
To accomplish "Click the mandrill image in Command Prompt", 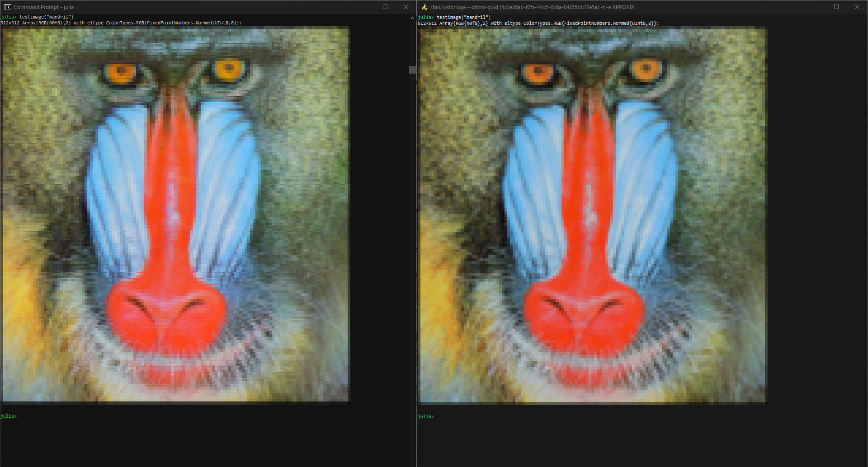I will tap(175, 215).
